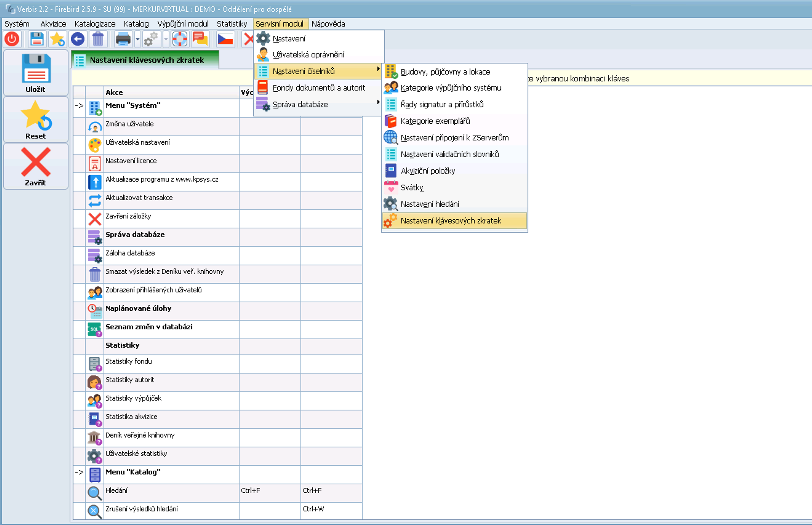
Task: Click the refresh arrows icon beside Aktualizovat transakce
Action: [x=95, y=201]
